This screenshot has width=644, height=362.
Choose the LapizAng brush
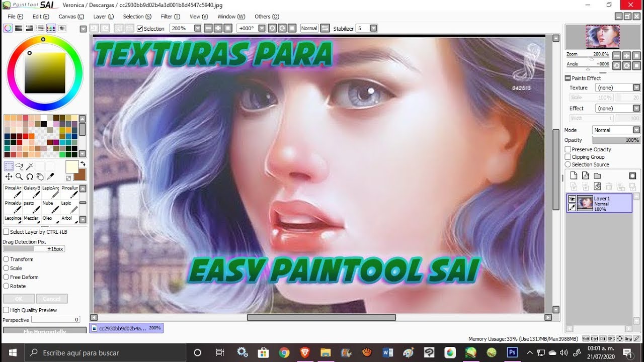(x=51, y=192)
